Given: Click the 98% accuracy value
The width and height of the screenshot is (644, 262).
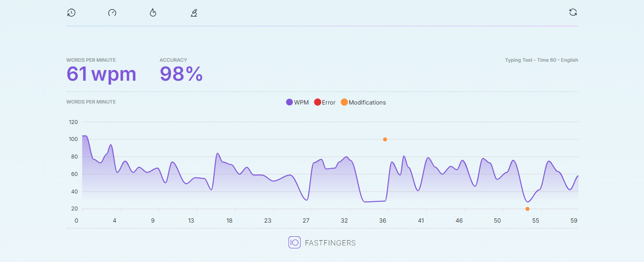Looking at the screenshot, I should click(181, 74).
